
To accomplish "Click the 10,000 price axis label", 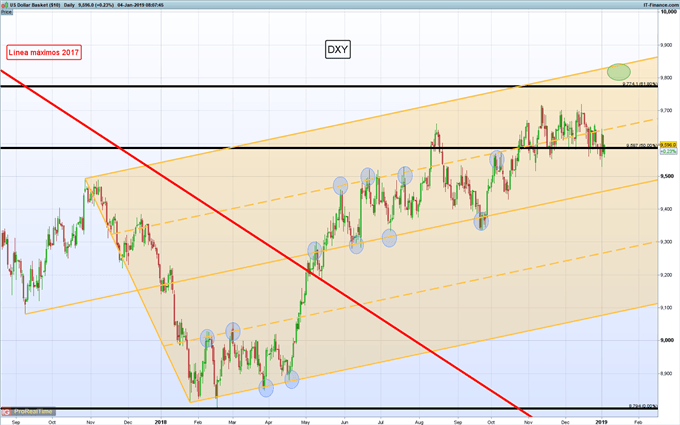I will click(x=668, y=12).
